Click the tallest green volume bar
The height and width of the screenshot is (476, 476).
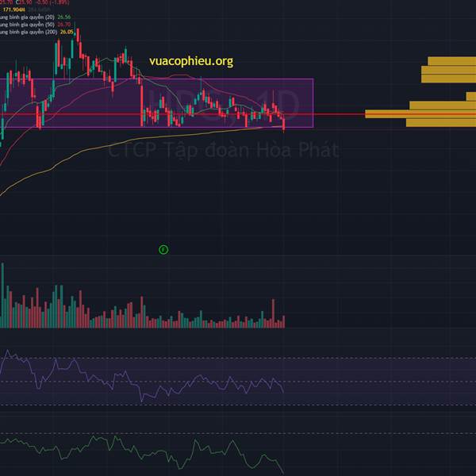[2, 295]
